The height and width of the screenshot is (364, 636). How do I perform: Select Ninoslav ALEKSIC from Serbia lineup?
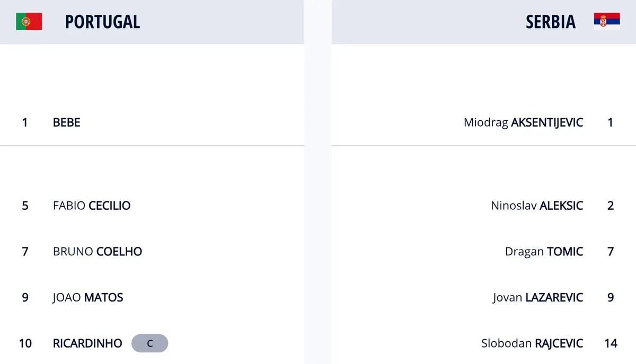537,206
